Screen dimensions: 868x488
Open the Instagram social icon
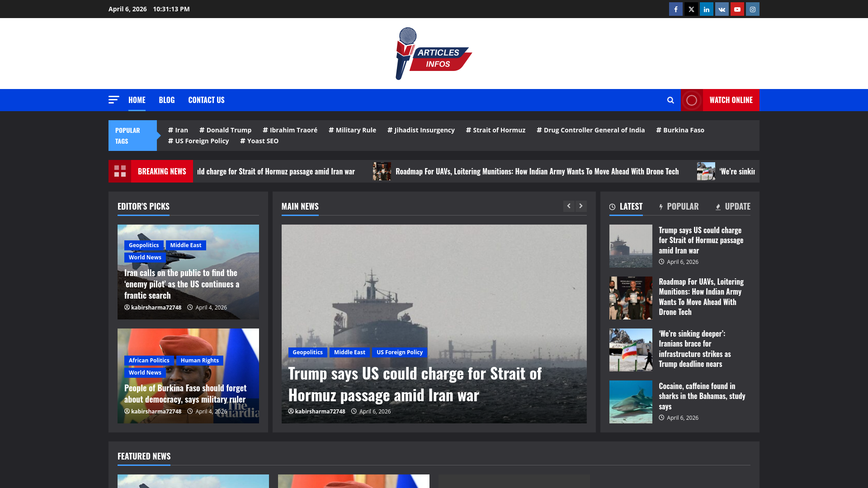click(x=753, y=9)
